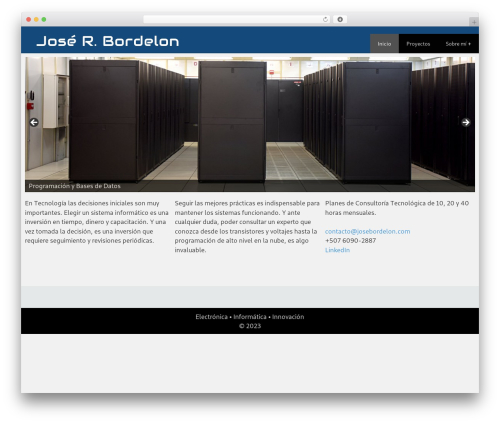
Task: Open the browser download indicator icon
Action: pos(340,20)
